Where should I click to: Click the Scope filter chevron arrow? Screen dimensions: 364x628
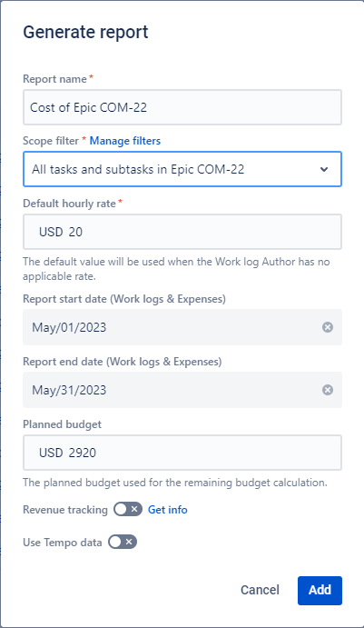[x=324, y=169]
